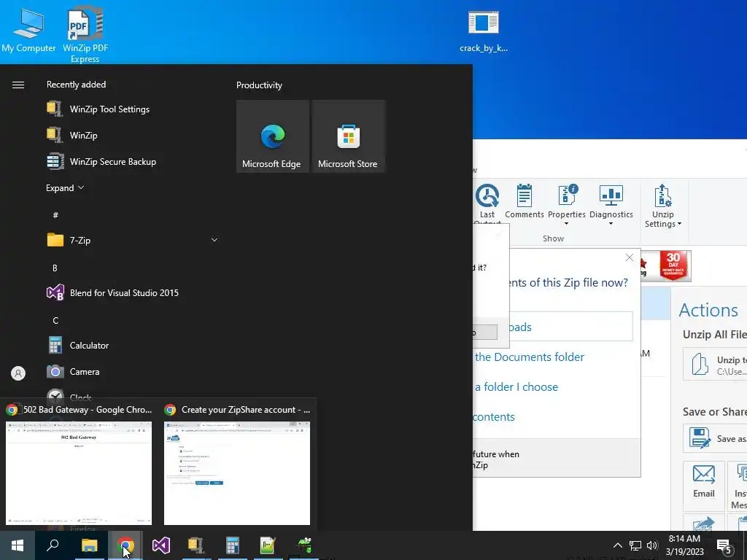The image size is (747, 560).
Task: Click the C letter group header
Action: (x=55, y=321)
